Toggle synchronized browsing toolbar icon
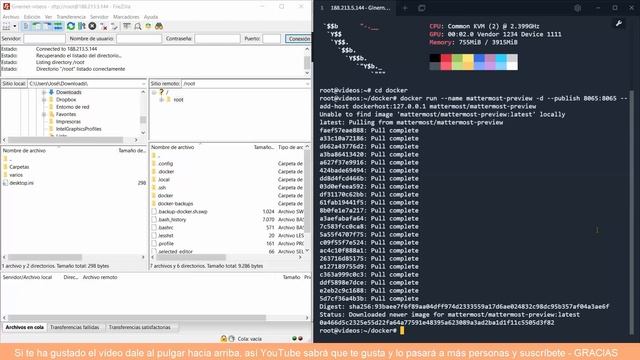This screenshot has width=640, height=360. (148, 26)
